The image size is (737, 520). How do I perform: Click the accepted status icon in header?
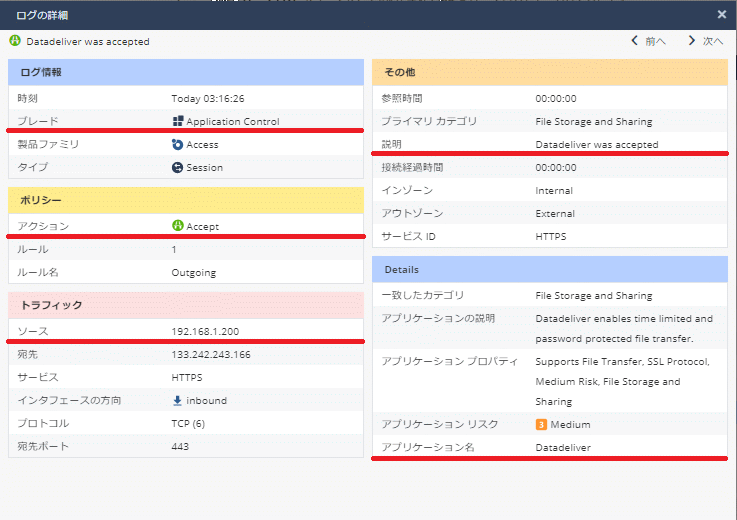(x=15, y=42)
